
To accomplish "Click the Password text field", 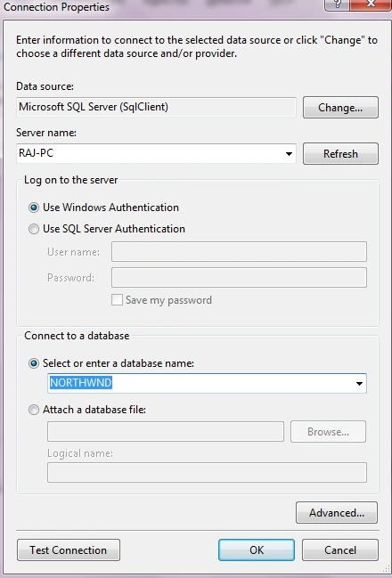I will pos(239,277).
